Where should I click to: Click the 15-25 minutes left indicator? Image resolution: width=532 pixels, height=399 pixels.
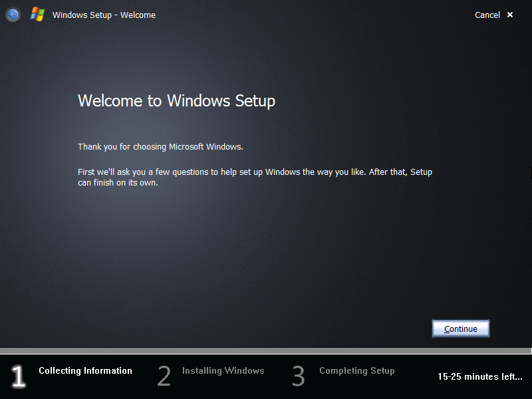click(479, 376)
